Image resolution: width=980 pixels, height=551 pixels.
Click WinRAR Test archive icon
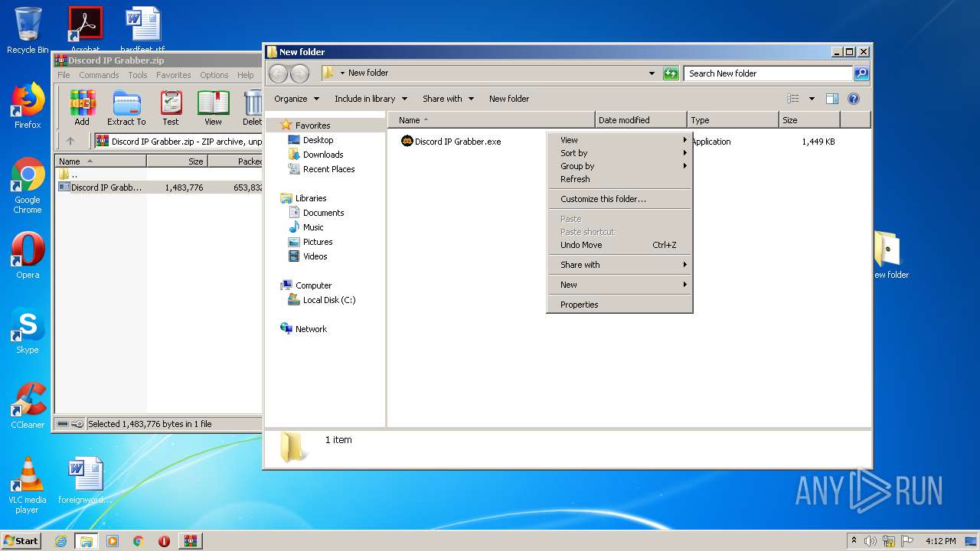(171, 107)
